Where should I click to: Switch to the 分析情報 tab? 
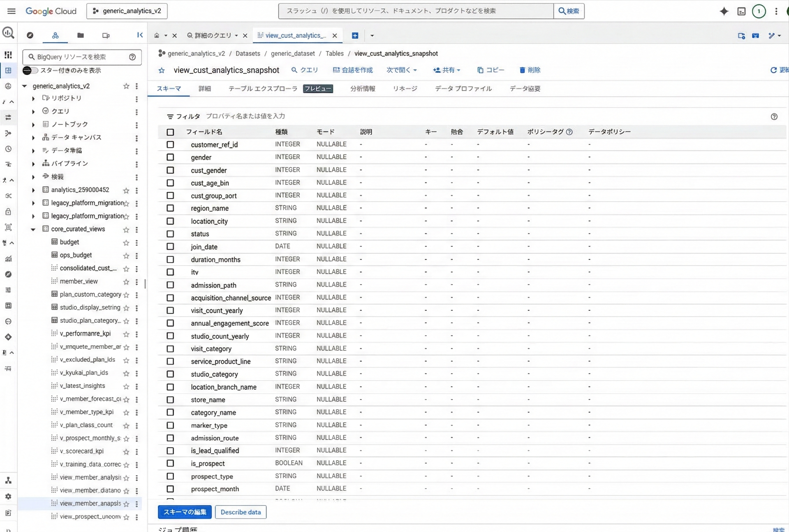(x=363, y=88)
